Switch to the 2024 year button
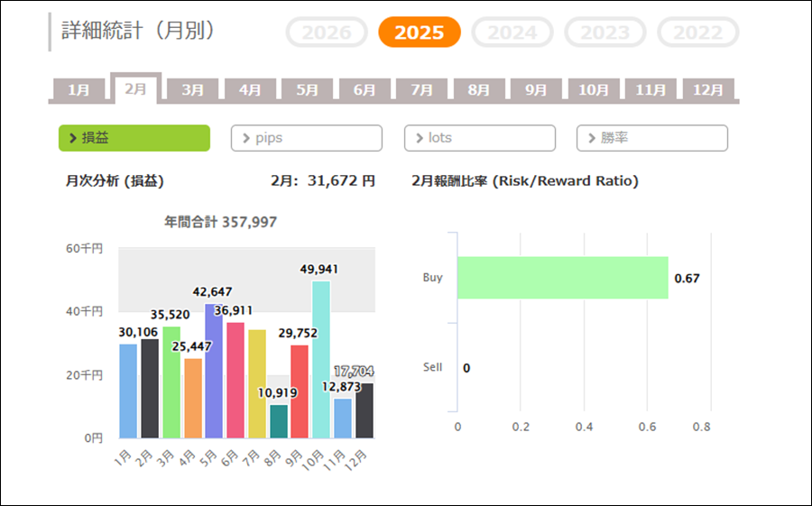The image size is (812, 506). click(512, 32)
